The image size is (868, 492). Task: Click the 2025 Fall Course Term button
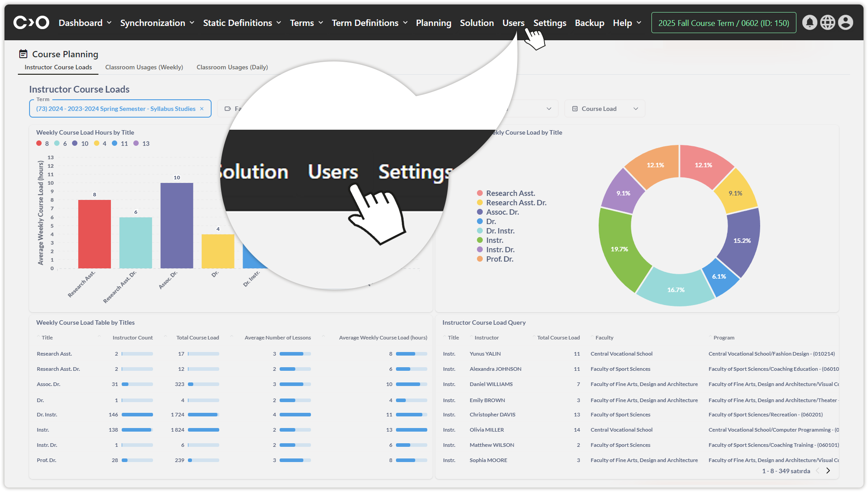click(x=723, y=23)
